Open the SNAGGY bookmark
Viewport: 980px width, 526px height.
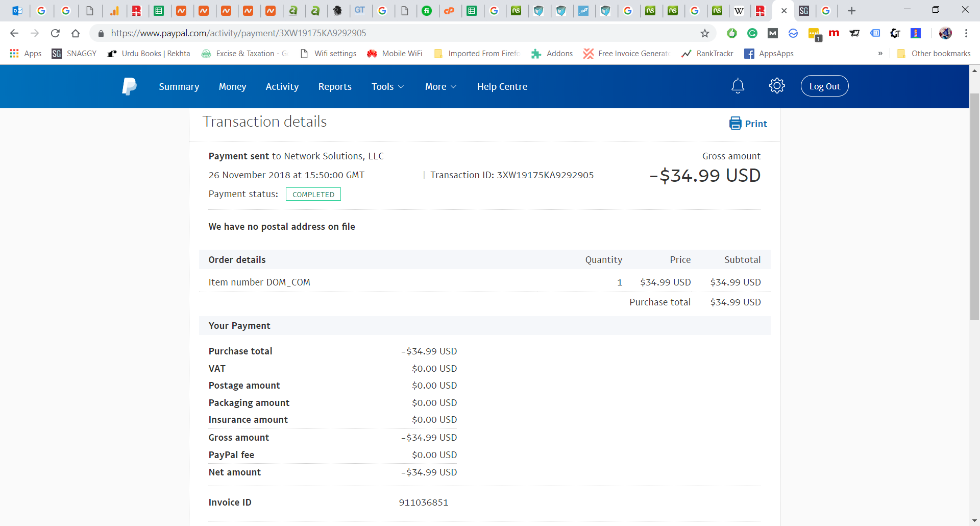coord(74,54)
